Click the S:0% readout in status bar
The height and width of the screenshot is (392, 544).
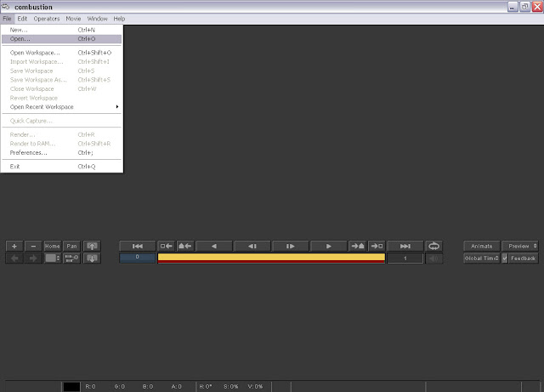tap(230, 386)
